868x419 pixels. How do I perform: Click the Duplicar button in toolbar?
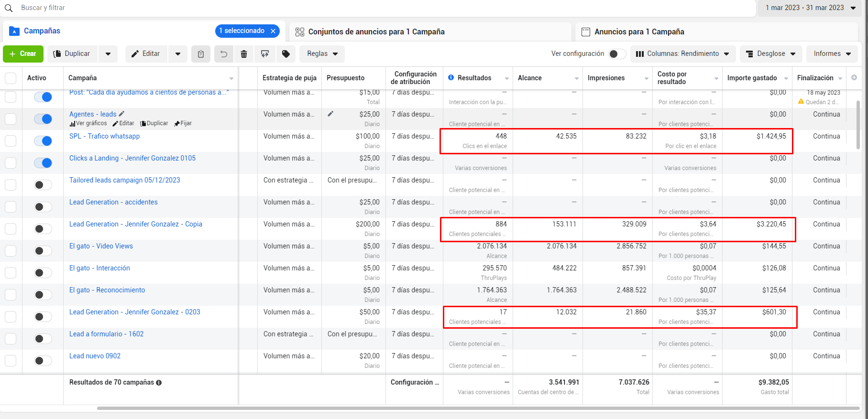pos(73,54)
